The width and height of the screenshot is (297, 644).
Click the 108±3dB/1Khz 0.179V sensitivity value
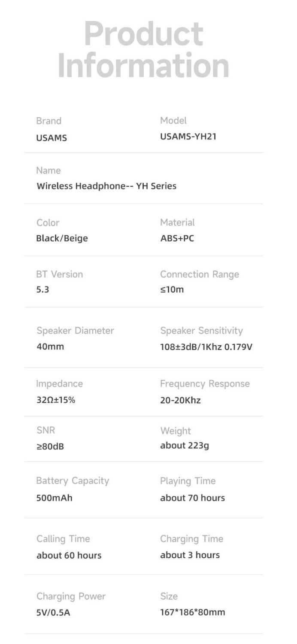point(206,346)
